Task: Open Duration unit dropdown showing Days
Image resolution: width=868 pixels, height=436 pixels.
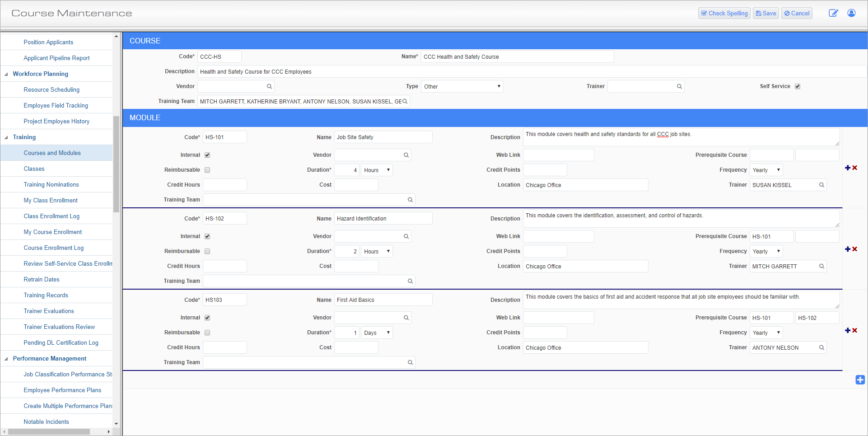Action: 377,333
